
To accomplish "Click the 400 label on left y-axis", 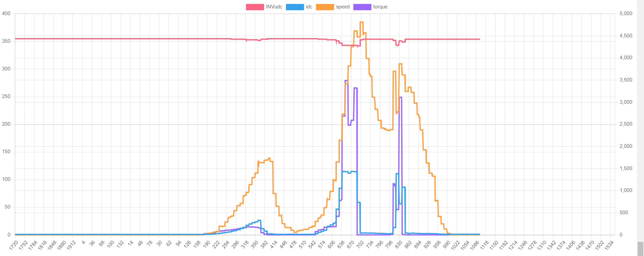I will (6, 13).
